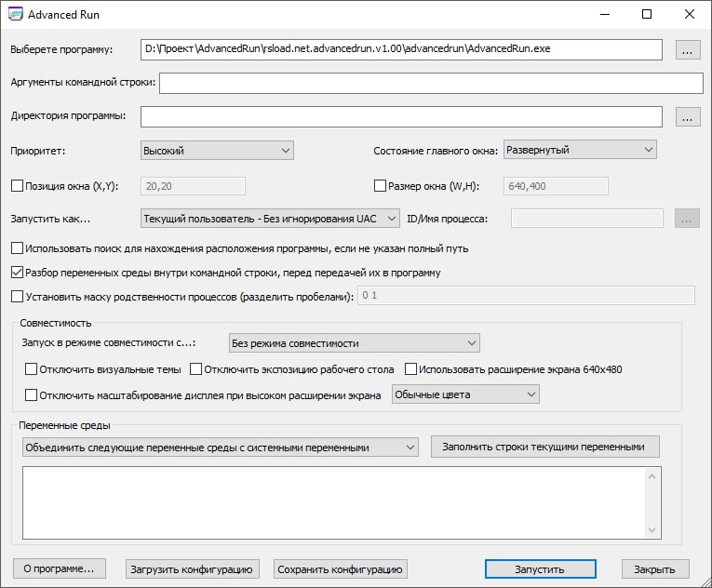Click the Запустить button
712x588 pixels.
[541, 569]
